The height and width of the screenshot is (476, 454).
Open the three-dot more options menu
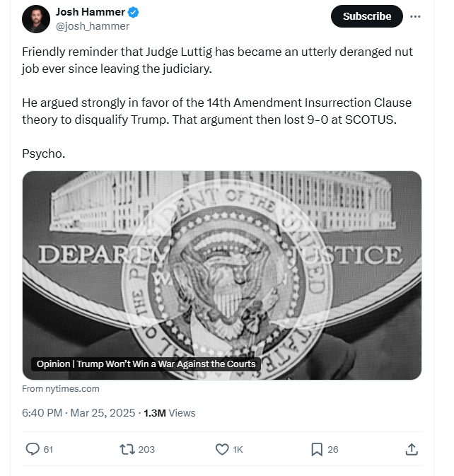point(415,16)
